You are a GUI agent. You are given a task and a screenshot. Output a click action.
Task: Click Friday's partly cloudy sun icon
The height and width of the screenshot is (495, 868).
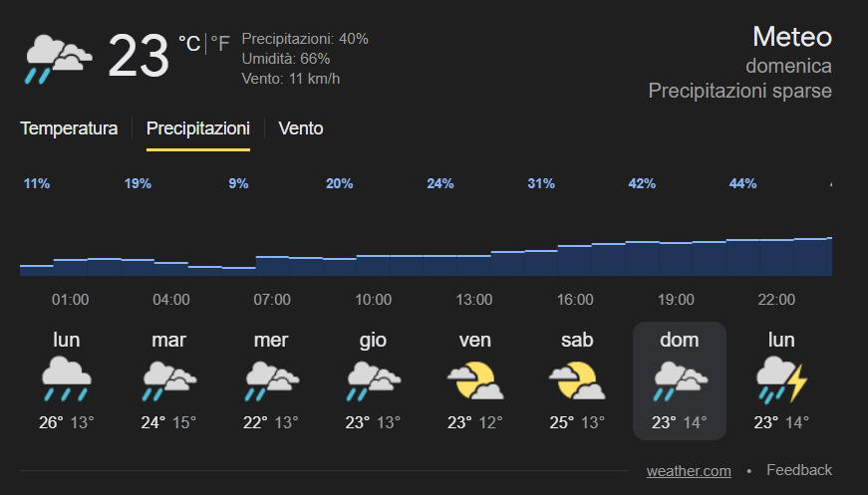pyautogui.click(x=474, y=379)
